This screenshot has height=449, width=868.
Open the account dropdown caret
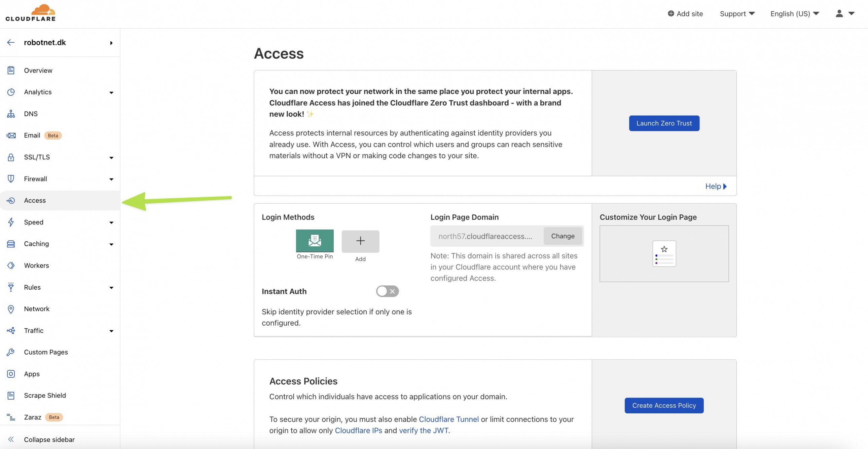click(x=851, y=13)
